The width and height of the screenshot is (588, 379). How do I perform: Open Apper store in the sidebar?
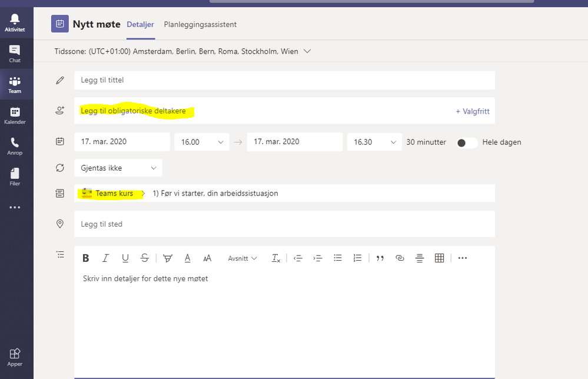[x=15, y=357]
